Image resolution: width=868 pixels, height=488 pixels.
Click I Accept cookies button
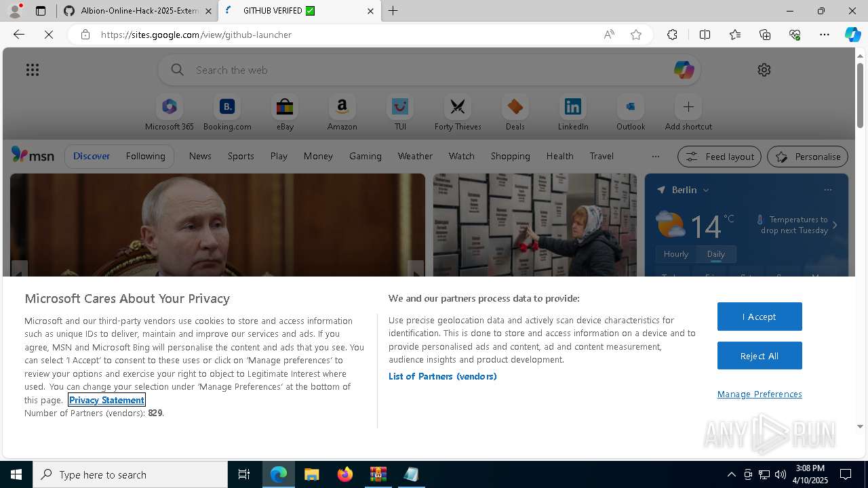click(x=759, y=317)
